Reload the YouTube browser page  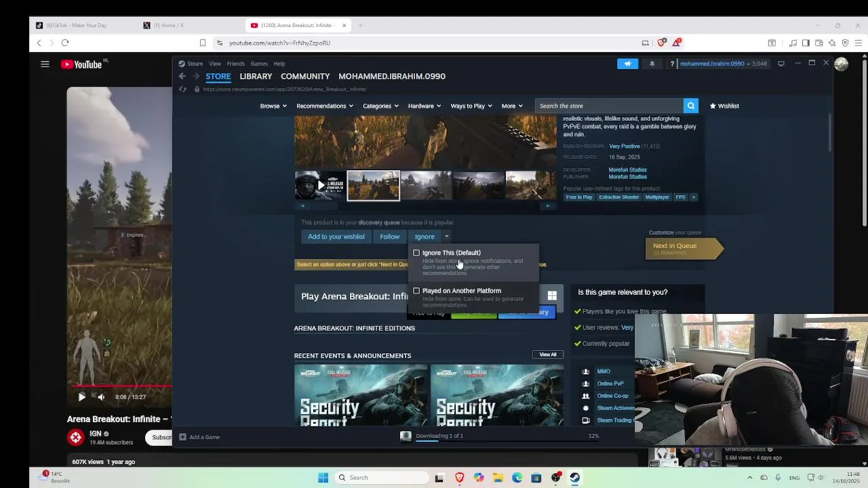[65, 43]
